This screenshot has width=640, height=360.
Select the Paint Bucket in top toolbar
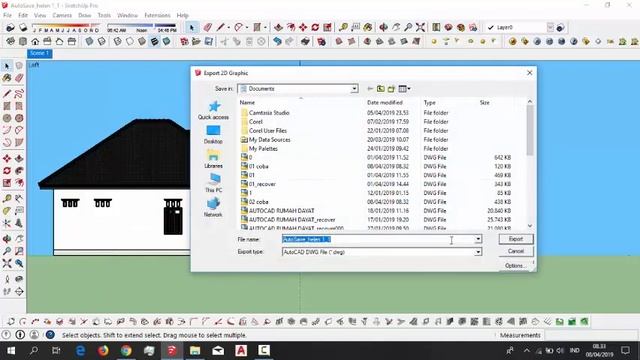click(x=368, y=27)
